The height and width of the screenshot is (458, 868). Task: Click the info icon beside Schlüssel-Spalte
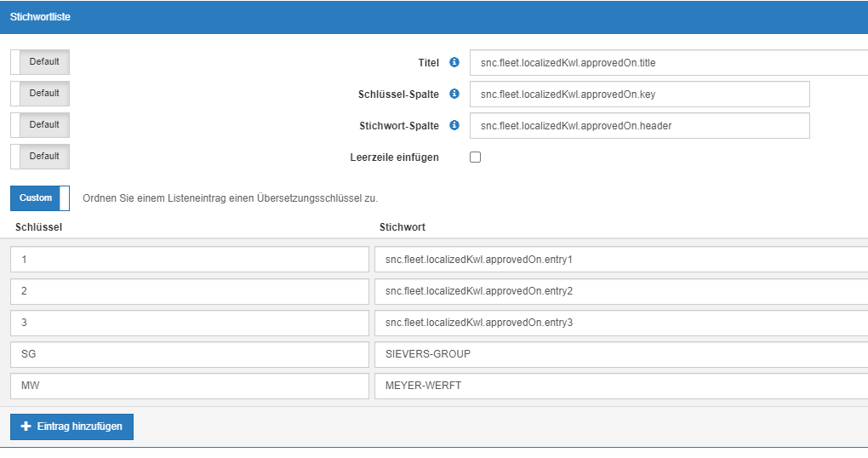[x=454, y=94]
